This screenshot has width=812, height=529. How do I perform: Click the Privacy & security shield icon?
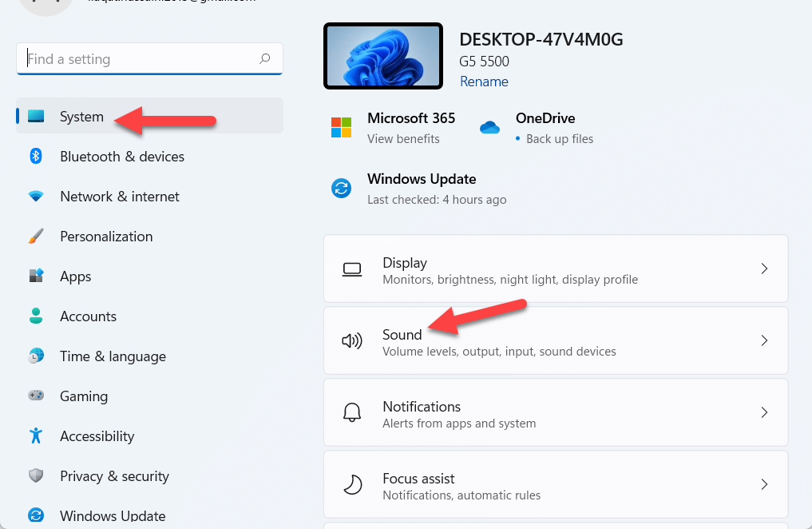[x=36, y=476]
